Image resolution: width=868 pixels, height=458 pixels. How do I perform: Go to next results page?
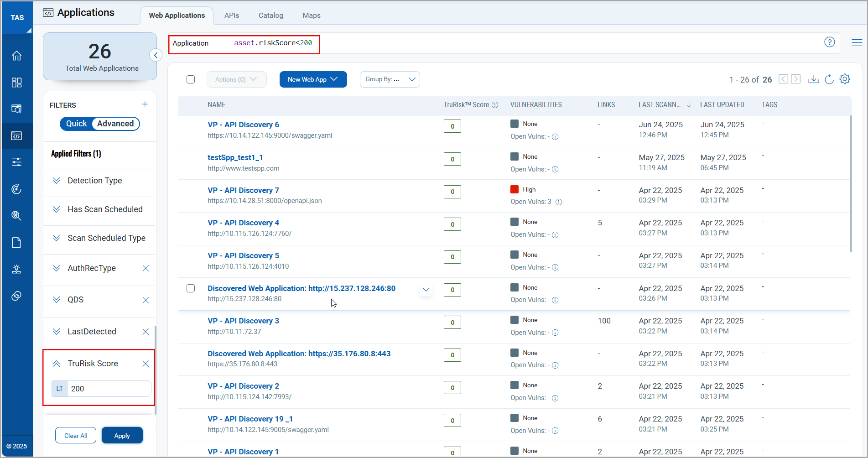coord(796,79)
